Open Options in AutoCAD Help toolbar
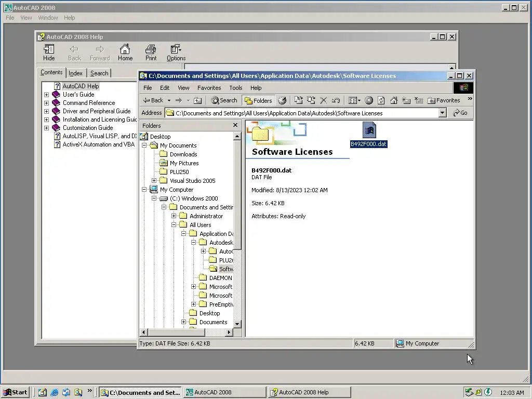The height and width of the screenshot is (399, 532). click(x=176, y=52)
